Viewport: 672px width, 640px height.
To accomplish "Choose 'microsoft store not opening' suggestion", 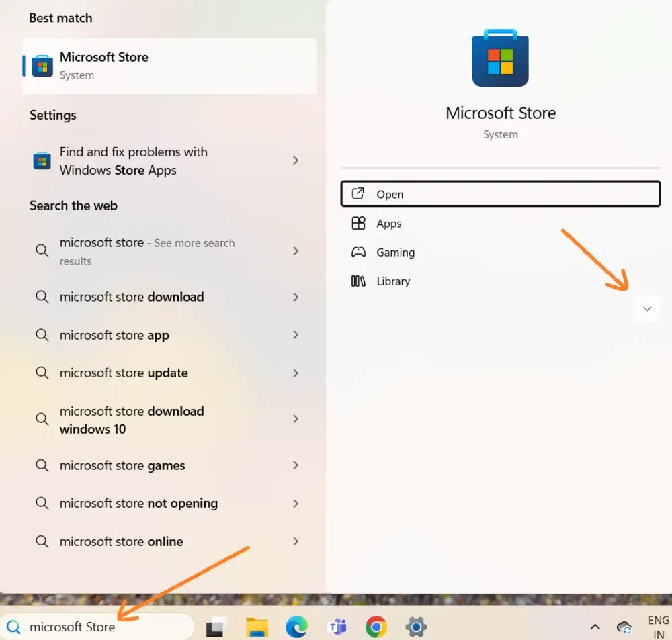I will pyautogui.click(x=169, y=504).
